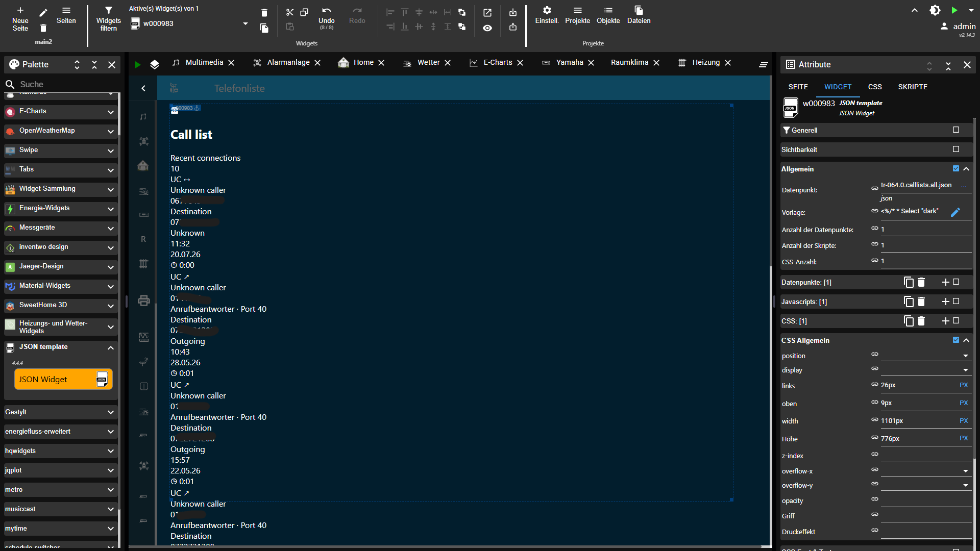The height and width of the screenshot is (551, 980).
Task: Click the cut scissors icon
Action: coord(290,12)
